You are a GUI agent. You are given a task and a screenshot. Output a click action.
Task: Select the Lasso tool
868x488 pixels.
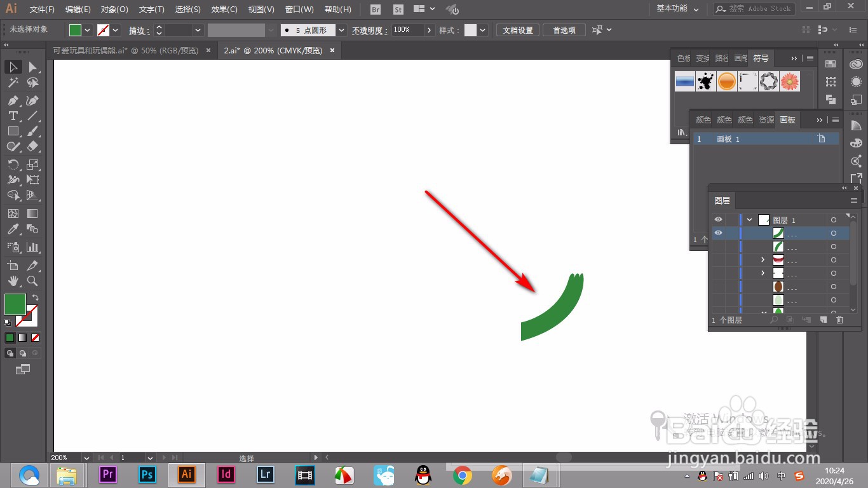(32, 83)
